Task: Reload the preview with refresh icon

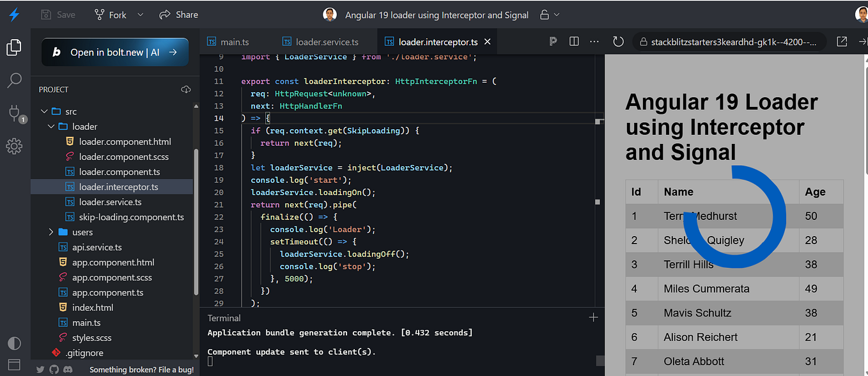Action: point(618,42)
